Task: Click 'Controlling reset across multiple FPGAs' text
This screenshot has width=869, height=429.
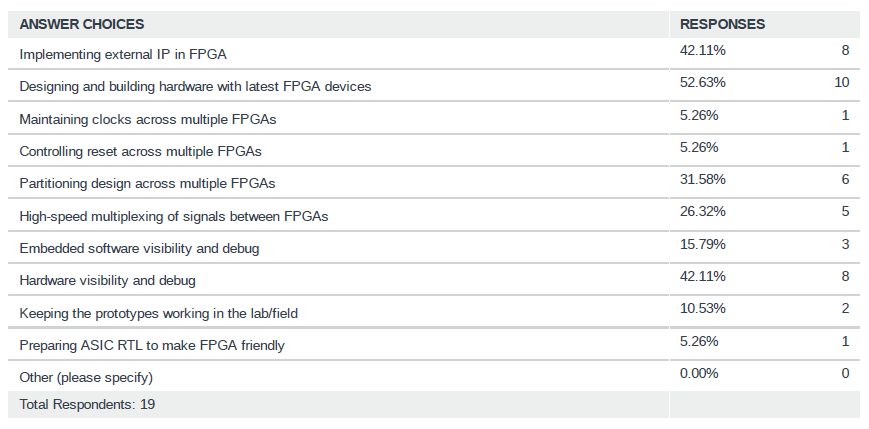Action: (141, 150)
